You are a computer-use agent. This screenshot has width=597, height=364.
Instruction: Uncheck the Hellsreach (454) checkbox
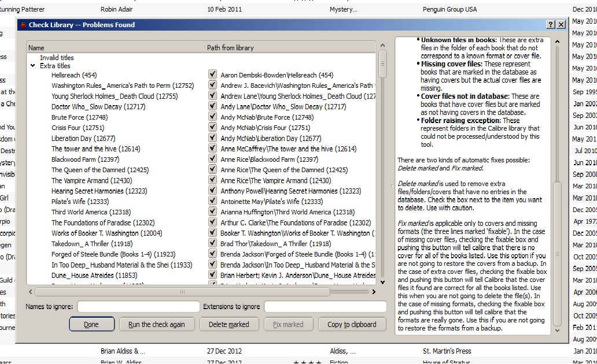click(212, 74)
